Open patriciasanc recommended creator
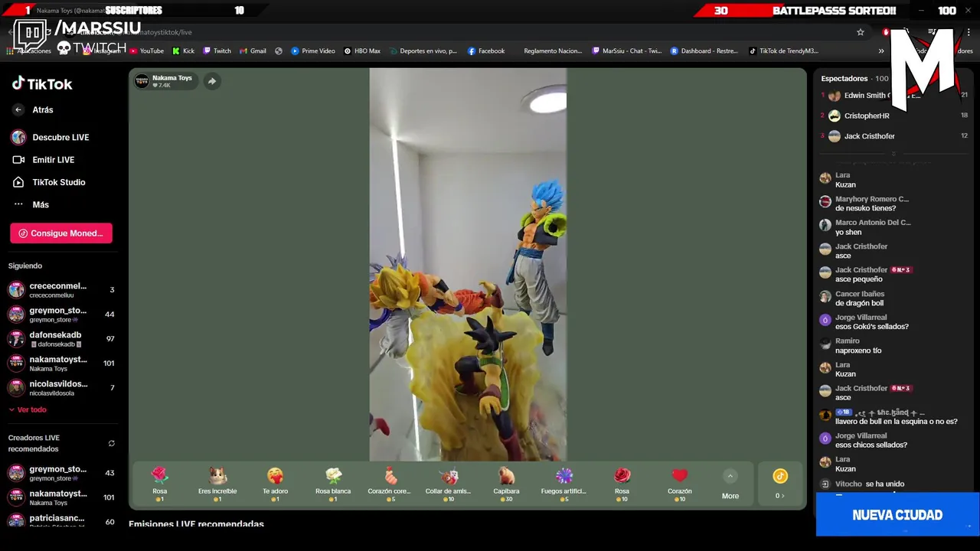 point(61,521)
